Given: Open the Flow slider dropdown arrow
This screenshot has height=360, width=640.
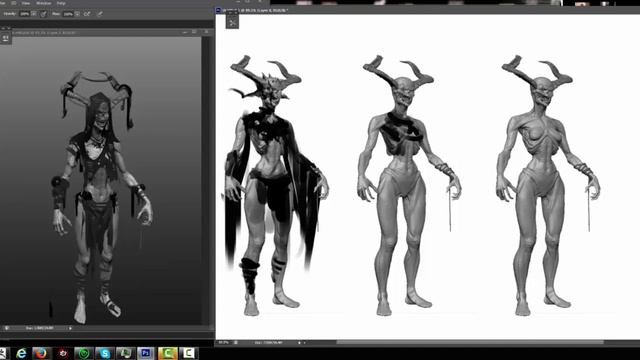Looking at the screenshot, I should [77, 13].
